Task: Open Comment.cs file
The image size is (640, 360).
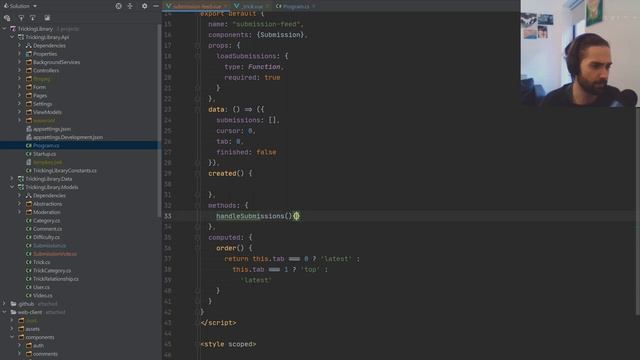Action: coord(47,229)
